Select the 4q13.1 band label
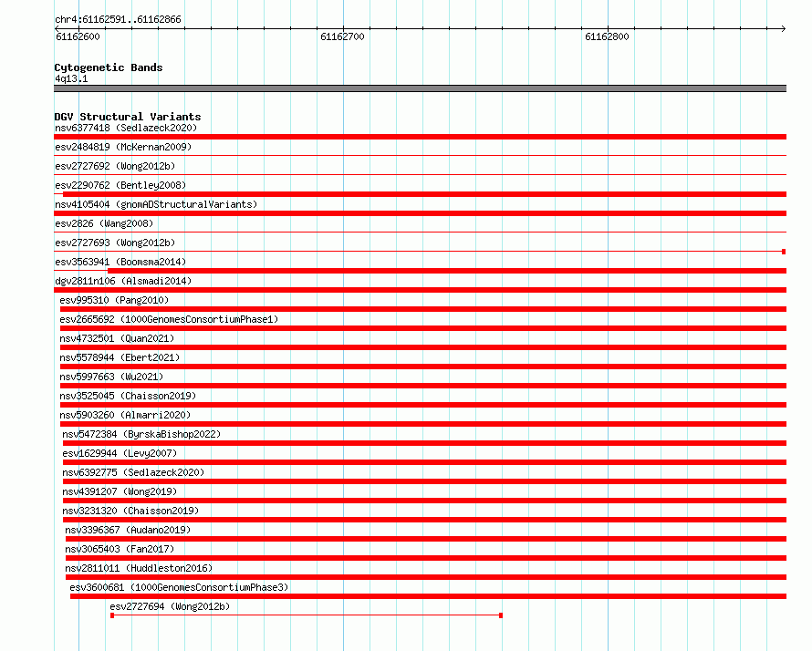This screenshot has width=812, height=651. point(71,78)
